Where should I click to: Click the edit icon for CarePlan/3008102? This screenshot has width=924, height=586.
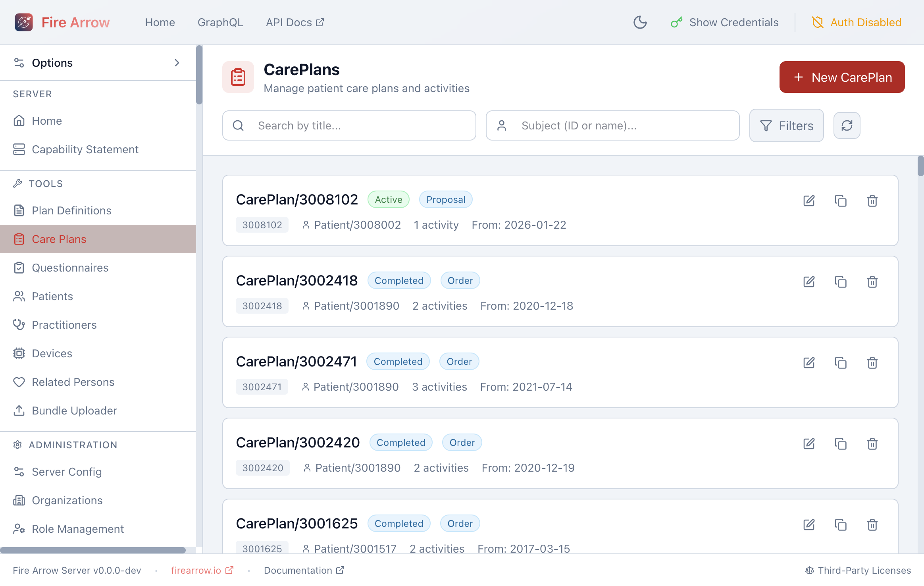pos(809,201)
